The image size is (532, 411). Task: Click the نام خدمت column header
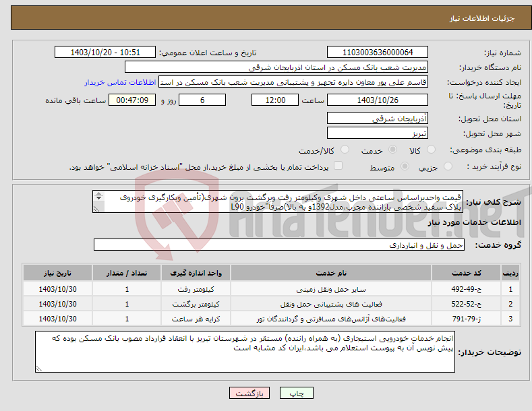(331, 273)
